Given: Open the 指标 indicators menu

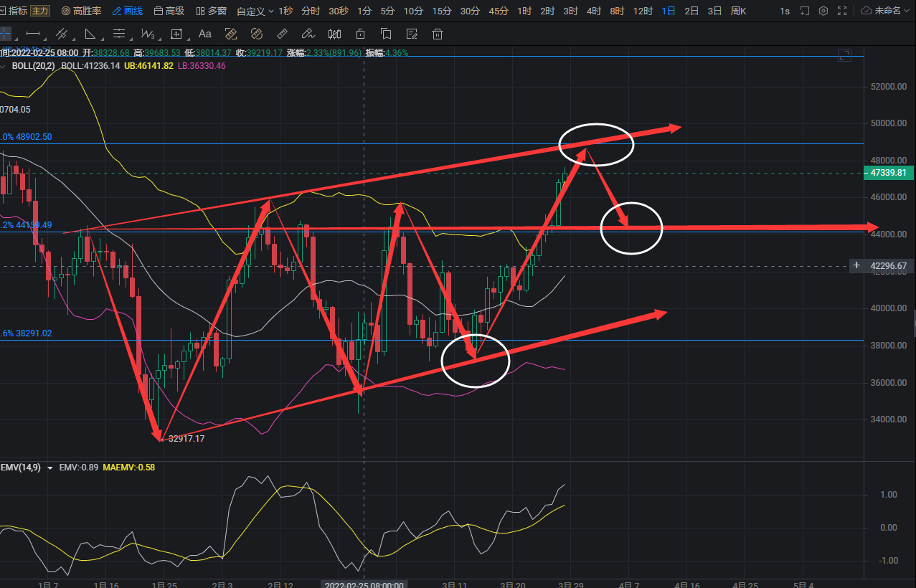Looking at the screenshot, I should [14, 11].
